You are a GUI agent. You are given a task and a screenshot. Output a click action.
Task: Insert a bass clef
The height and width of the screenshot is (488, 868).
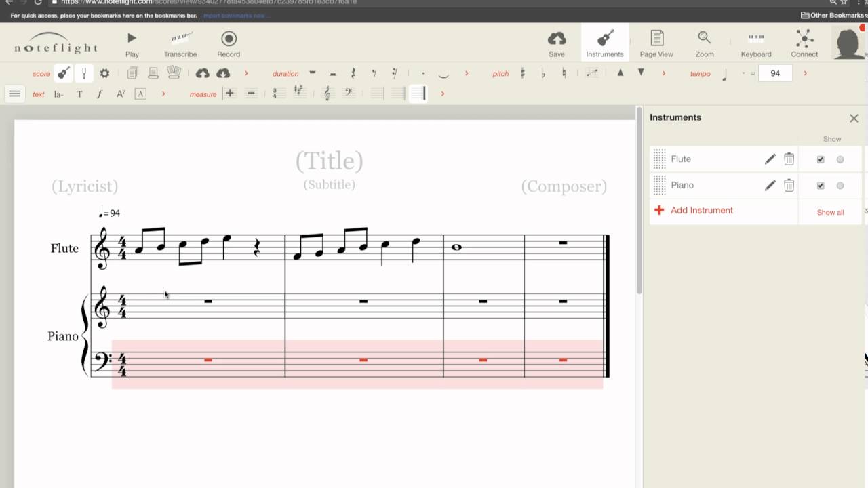pos(348,94)
